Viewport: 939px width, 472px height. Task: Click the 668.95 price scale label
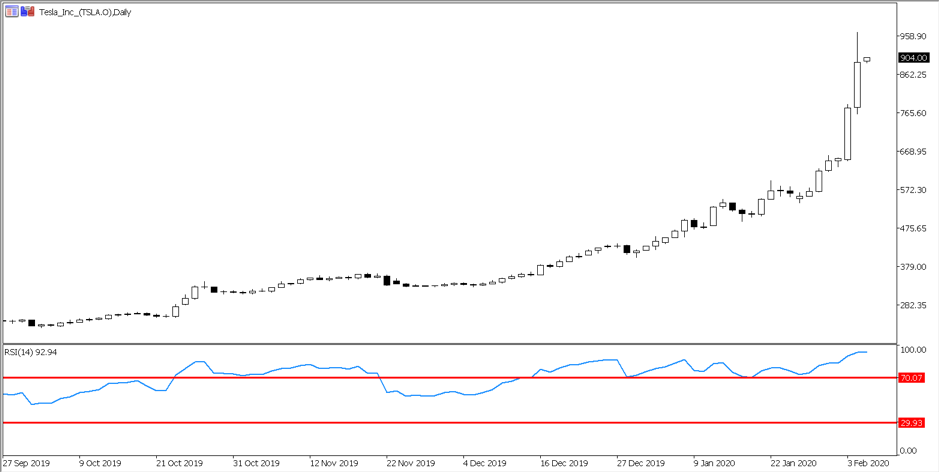coord(914,152)
